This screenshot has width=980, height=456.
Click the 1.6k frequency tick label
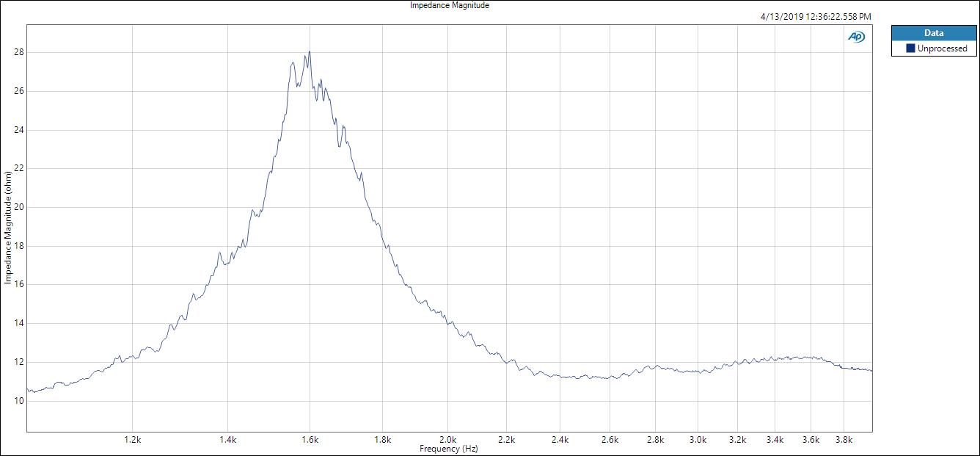coord(310,440)
